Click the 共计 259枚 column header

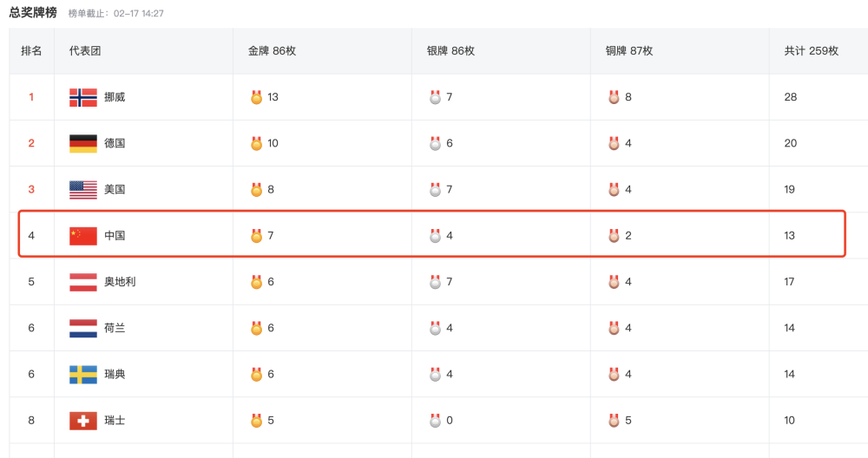tap(811, 51)
